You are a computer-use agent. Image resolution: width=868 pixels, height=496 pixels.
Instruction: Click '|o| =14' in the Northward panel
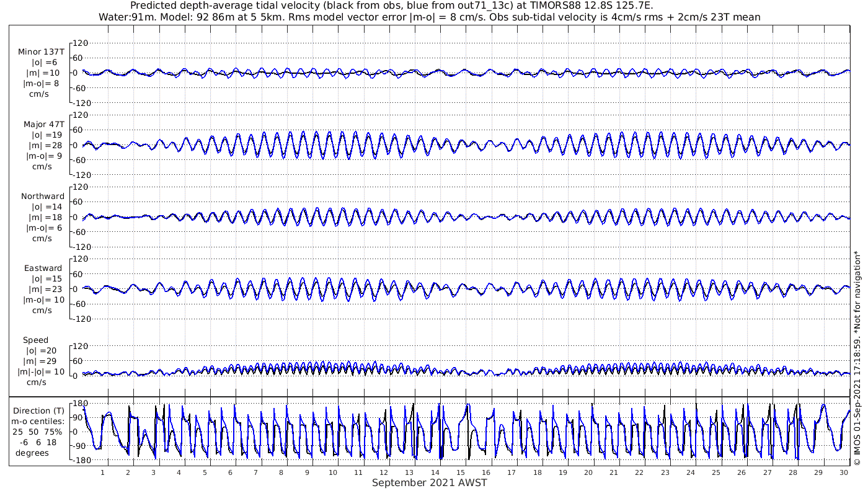(x=47, y=206)
